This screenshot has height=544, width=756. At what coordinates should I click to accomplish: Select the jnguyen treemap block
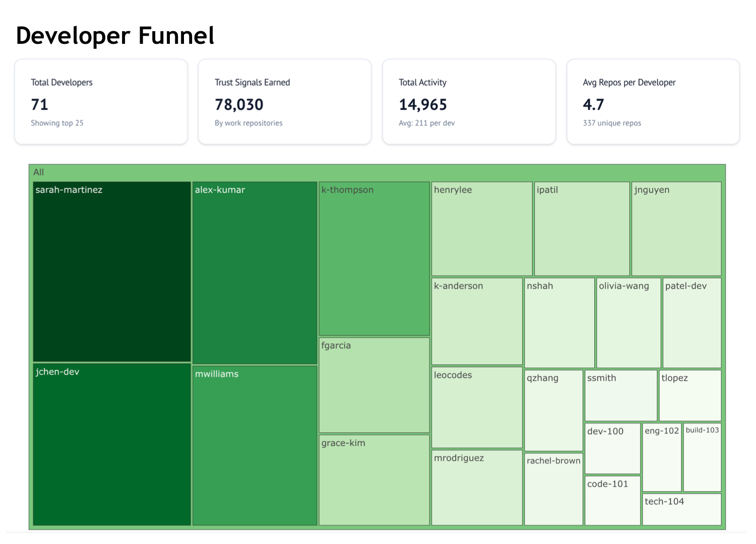point(676,229)
